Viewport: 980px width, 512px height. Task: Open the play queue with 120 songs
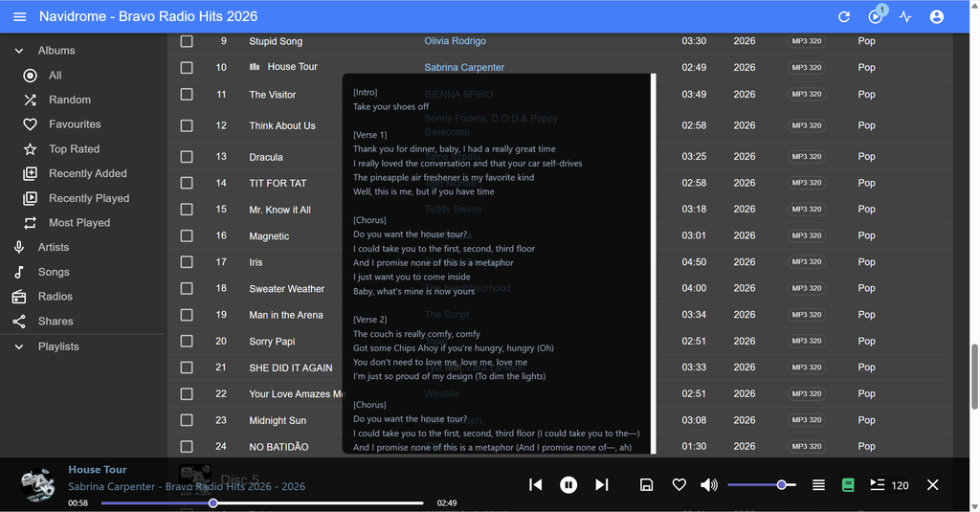click(889, 485)
